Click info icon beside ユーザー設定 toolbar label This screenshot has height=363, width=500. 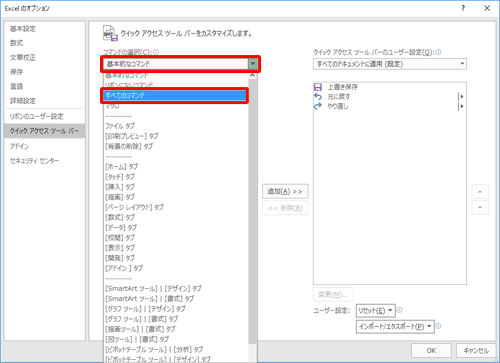click(x=439, y=52)
